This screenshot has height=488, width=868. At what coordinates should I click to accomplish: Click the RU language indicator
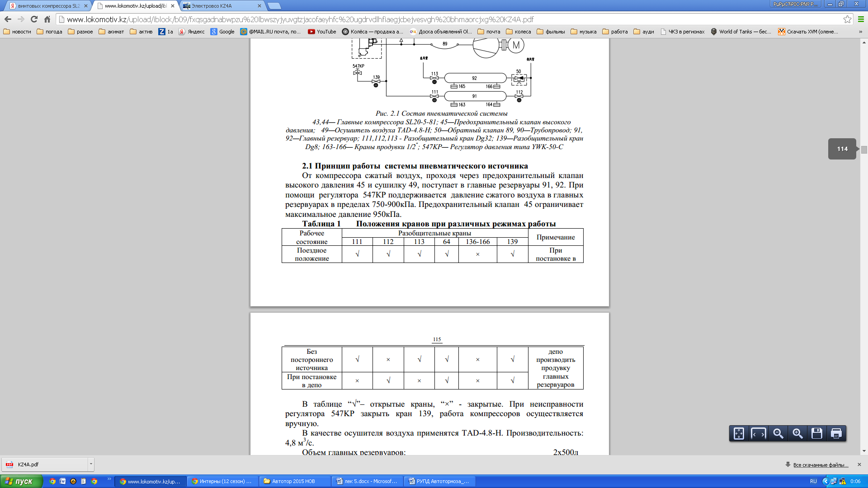coord(813,481)
